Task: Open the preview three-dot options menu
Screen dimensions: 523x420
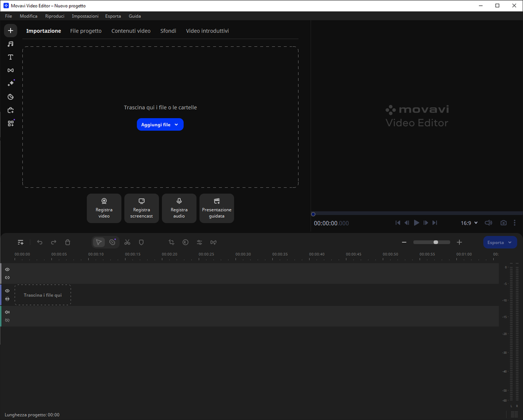Action: click(x=515, y=223)
